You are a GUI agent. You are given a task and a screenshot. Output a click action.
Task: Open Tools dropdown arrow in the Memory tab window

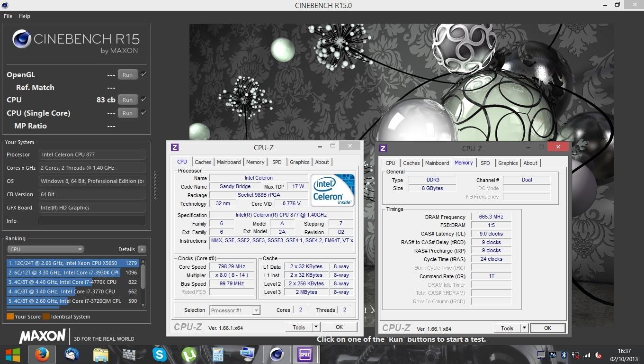click(x=525, y=328)
